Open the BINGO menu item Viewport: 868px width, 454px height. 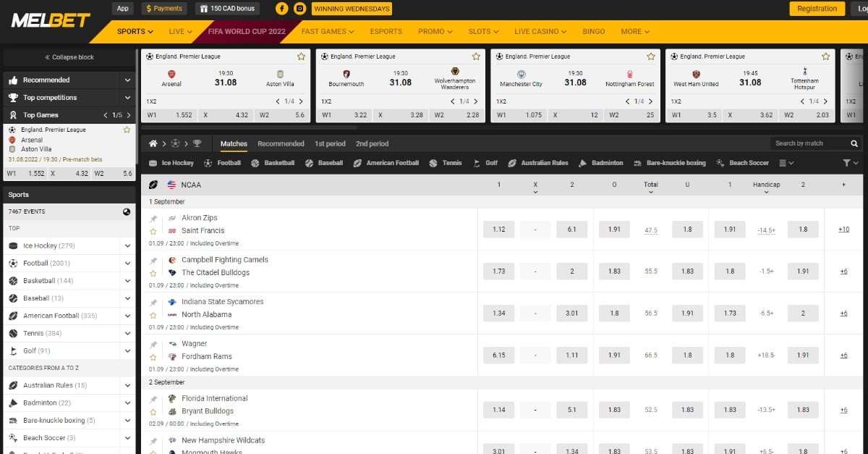(x=594, y=32)
